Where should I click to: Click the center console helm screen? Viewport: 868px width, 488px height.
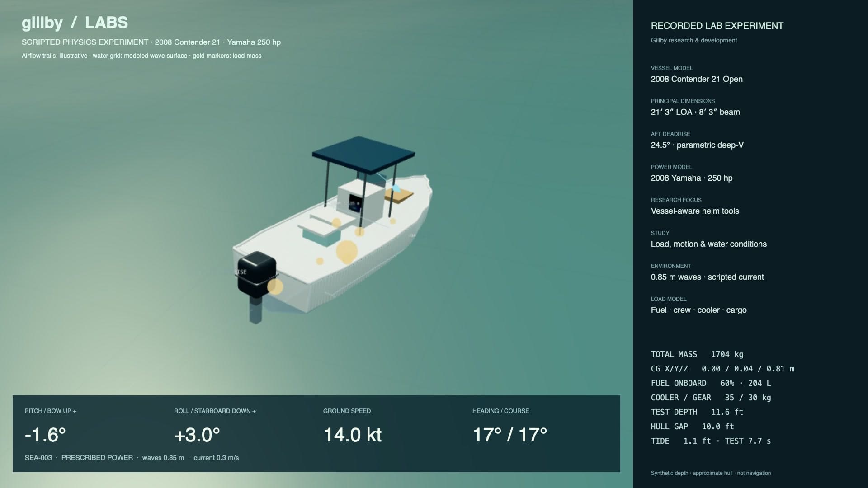coord(355,202)
